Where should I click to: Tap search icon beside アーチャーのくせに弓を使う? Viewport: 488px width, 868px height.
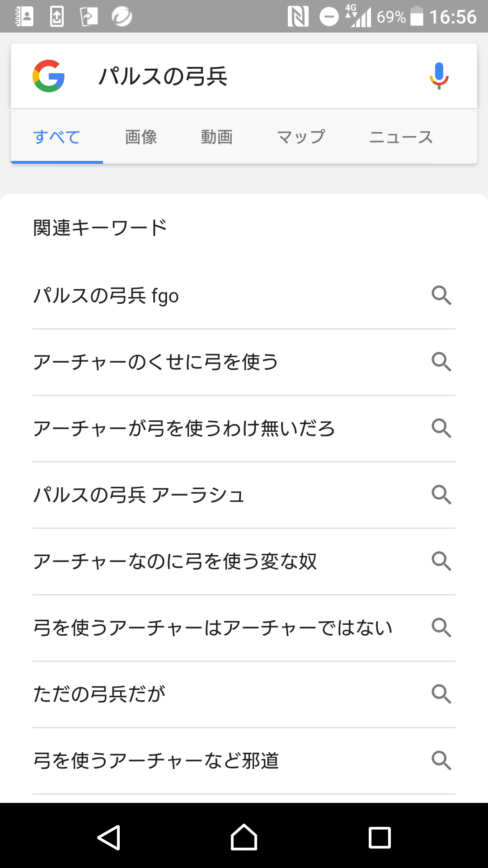(x=441, y=362)
